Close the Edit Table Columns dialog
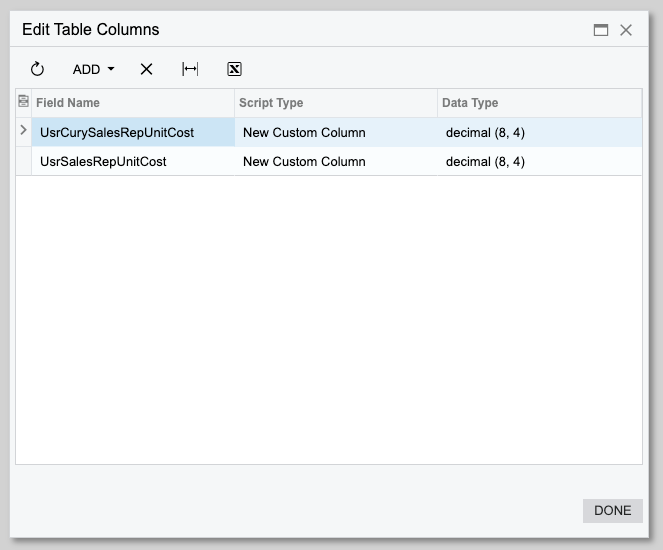This screenshot has height=550, width=663. (x=626, y=30)
